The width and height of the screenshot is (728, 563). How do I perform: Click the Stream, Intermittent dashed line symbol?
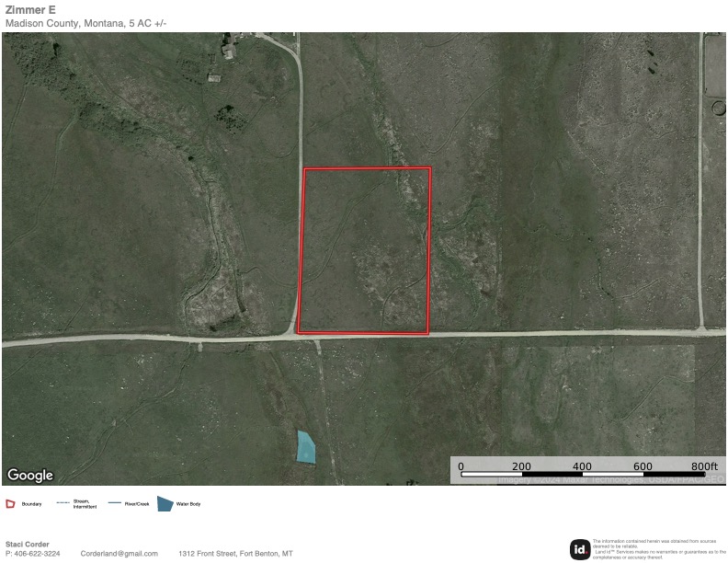pyautogui.click(x=63, y=504)
